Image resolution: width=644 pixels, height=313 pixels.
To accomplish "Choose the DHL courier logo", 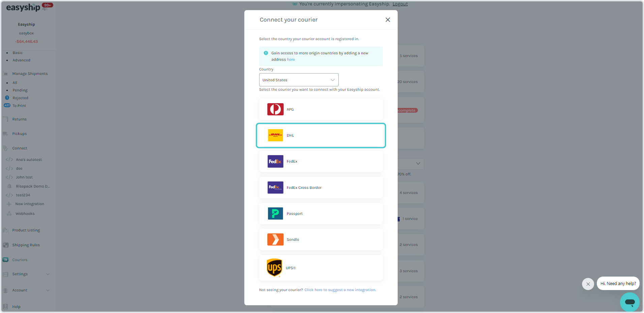I will coord(275,135).
